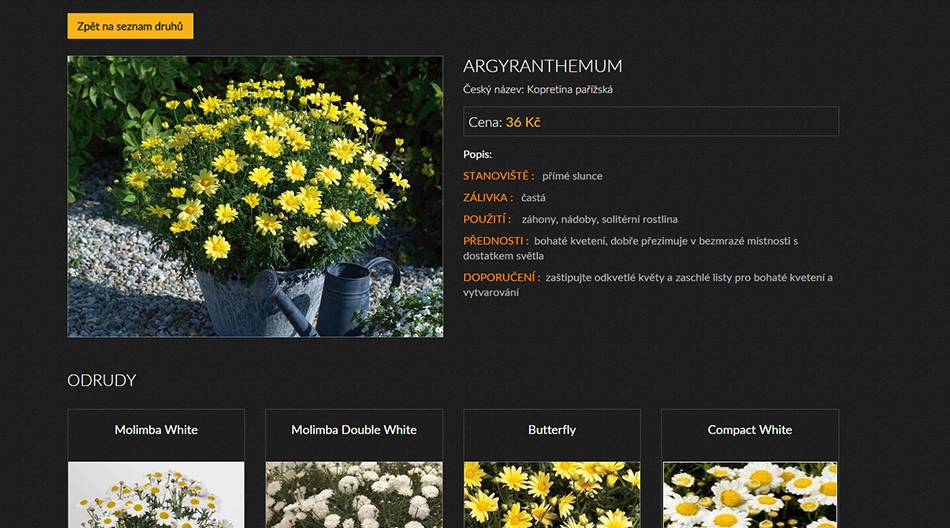Select the ARGYRANTHEMUM heading
Image resolution: width=950 pixels, height=528 pixels.
[542, 65]
